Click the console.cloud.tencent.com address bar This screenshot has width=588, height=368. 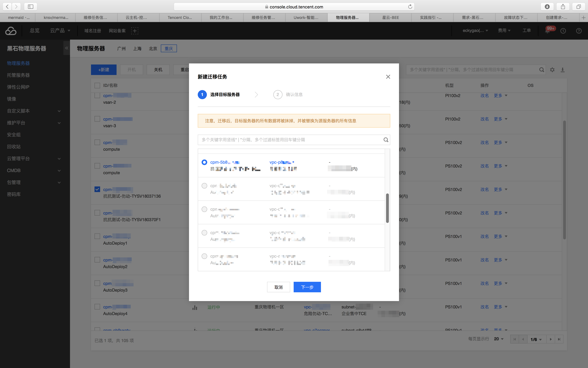point(294,7)
